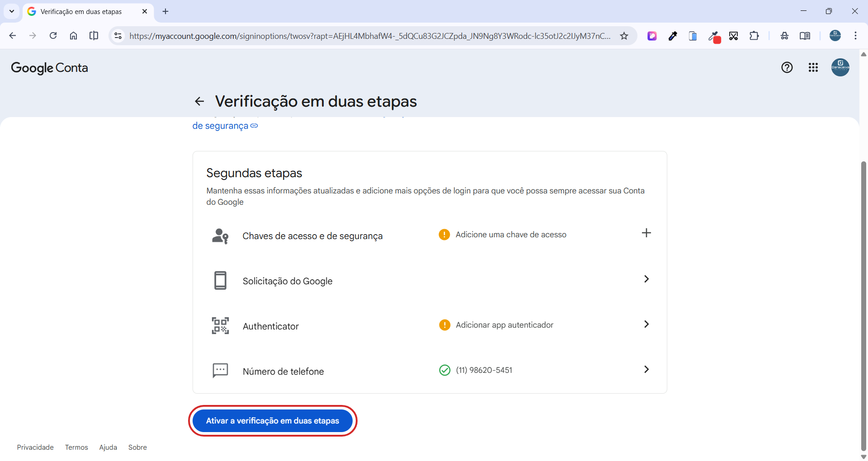Open a new browser tab

tap(165, 11)
